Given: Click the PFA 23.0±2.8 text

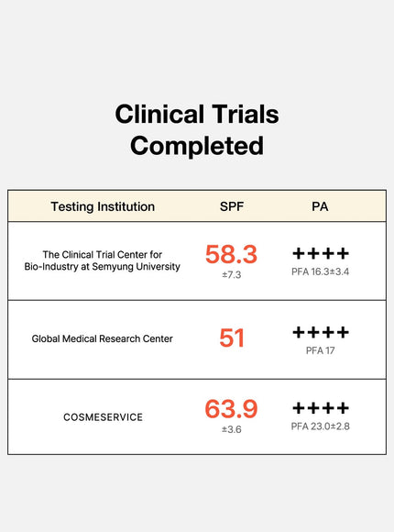Looking at the screenshot, I should point(321,427).
